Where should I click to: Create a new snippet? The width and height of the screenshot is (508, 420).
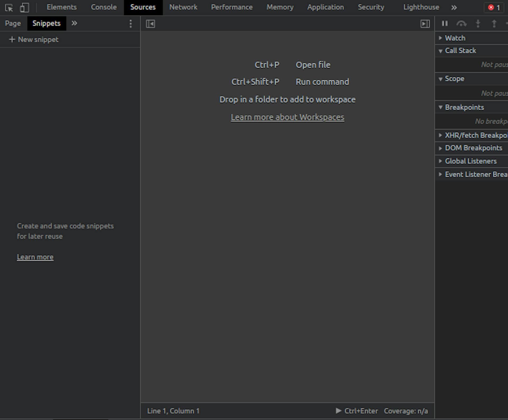(x=34, y=40)
